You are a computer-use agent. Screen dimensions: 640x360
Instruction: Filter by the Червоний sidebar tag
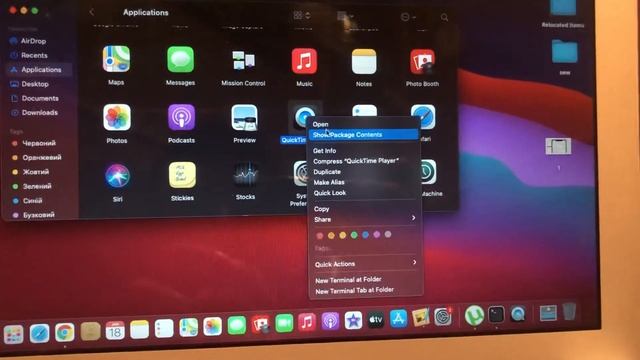click(x=40, y=143)
